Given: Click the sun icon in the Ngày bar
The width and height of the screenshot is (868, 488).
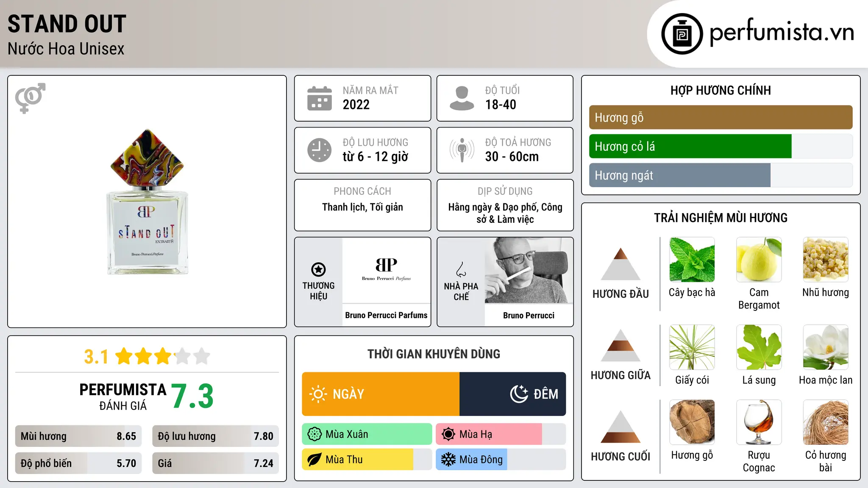Looking at the screenshot, I should 318,394.
